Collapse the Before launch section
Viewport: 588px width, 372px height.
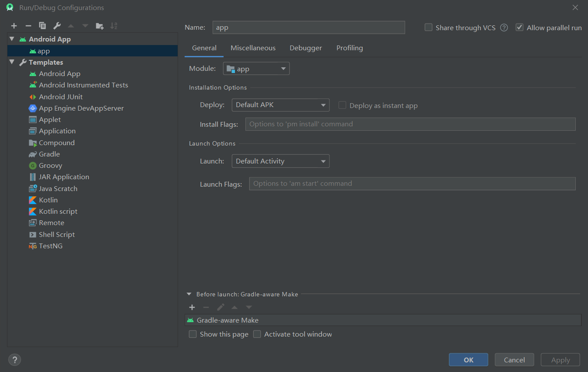(x=189, y=294)
